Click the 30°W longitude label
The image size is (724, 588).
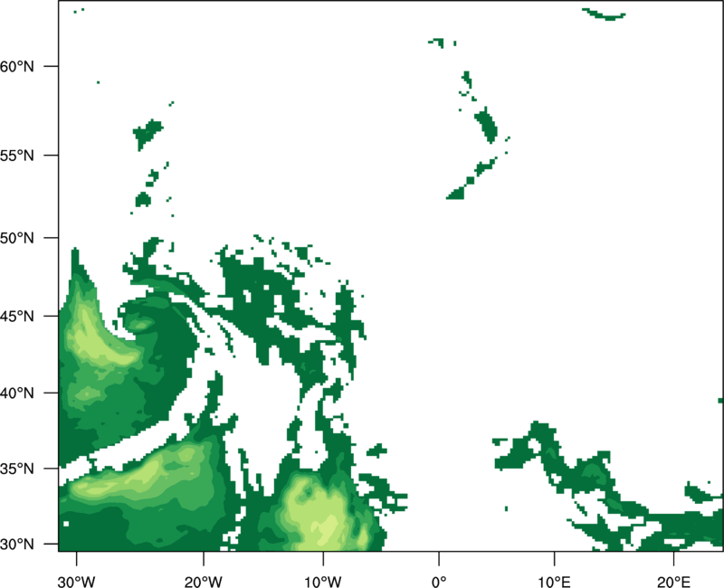click(x=76, y=582)
